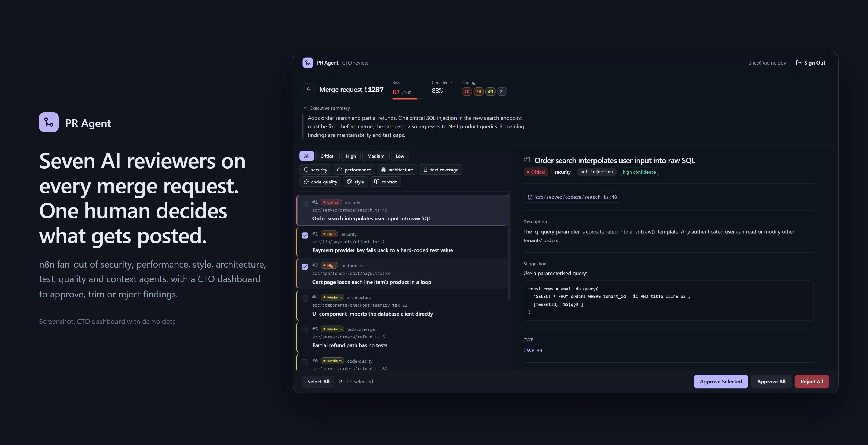
Task: Open finding UI component imports the database client
Action: coord(402,306)
